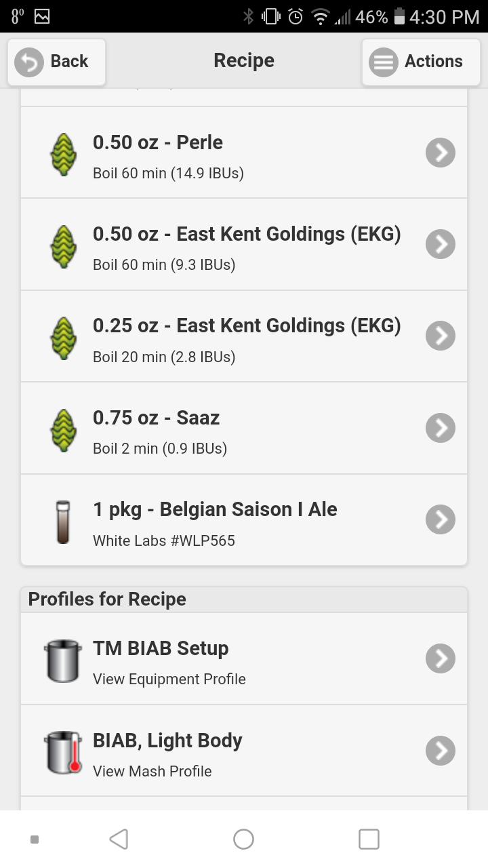Open Belgian Saison I Ale chevron arrow

click(441, 519)
